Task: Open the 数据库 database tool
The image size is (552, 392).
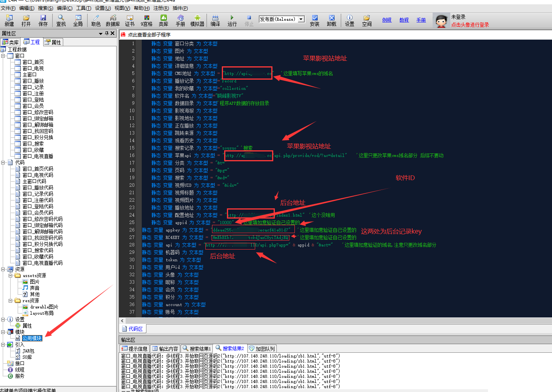Action: pos(113,20)
